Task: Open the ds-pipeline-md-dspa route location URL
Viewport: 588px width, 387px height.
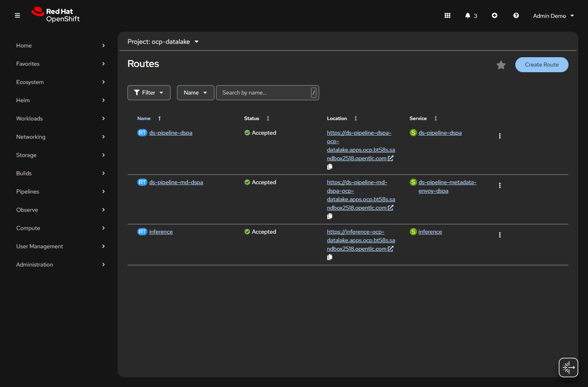Action: point(360,195)
